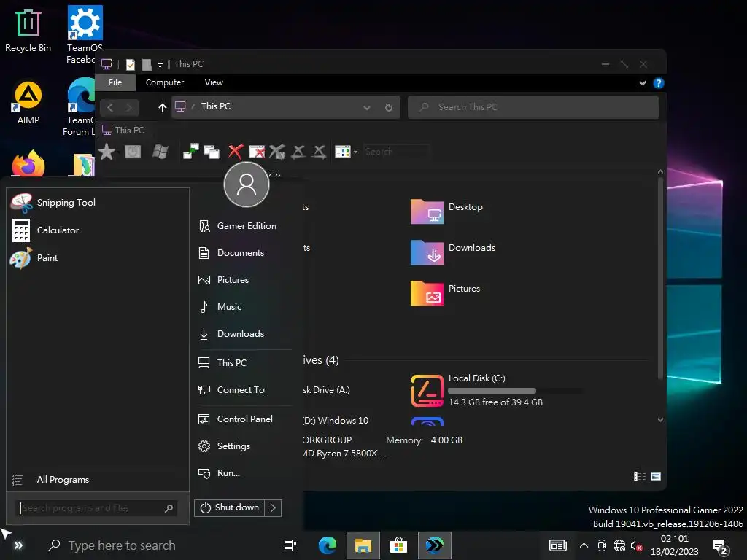Open the Downloads folder in Explorer
Image resolution: width=747 pixels, height=560 pixels.
pos(453,252)
